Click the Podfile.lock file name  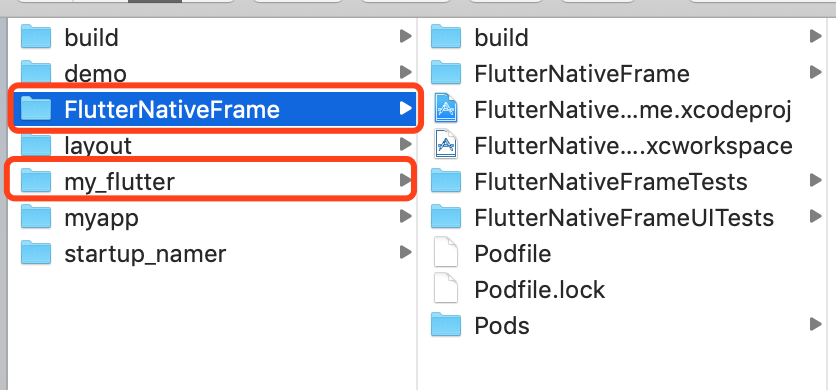point(540,290)
